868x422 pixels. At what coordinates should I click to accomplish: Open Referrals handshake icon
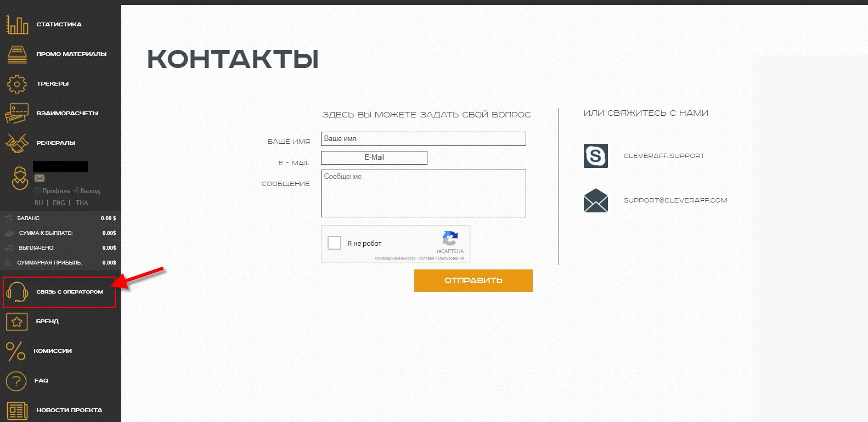coord(17,143)
